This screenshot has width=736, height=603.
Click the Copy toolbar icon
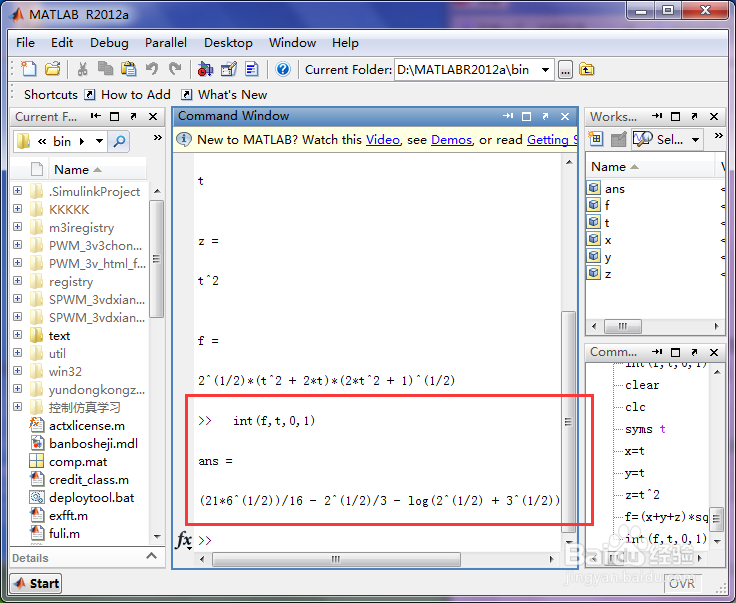click(105, 69)
